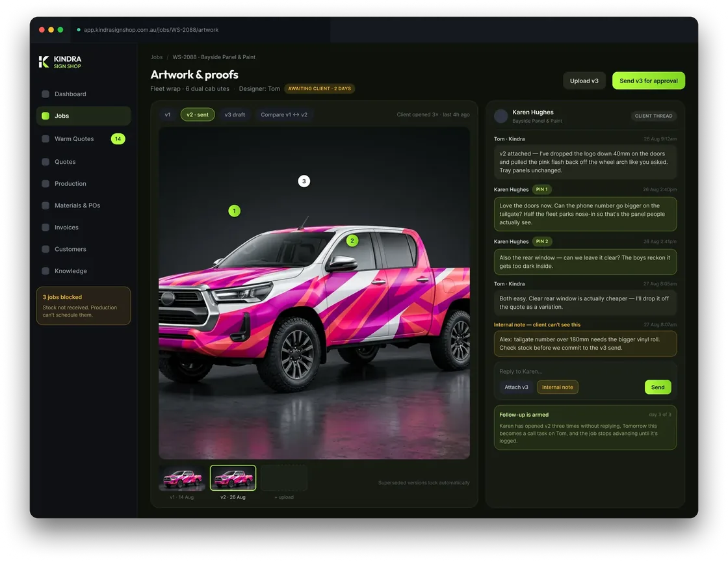Open the v3 draft tab
This screenshot has width=728, height=561.
pos(235,114)
